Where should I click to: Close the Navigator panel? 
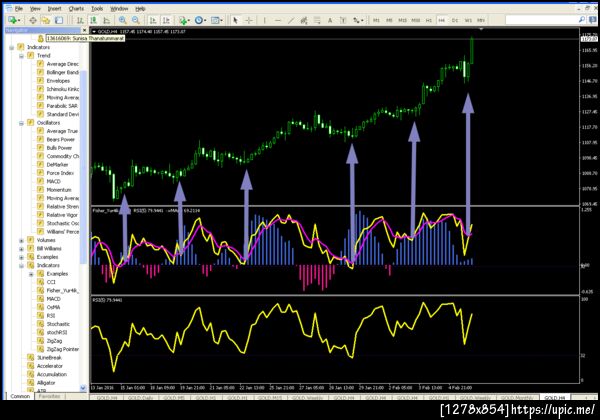pyautogui.click(x=85, y=30)
